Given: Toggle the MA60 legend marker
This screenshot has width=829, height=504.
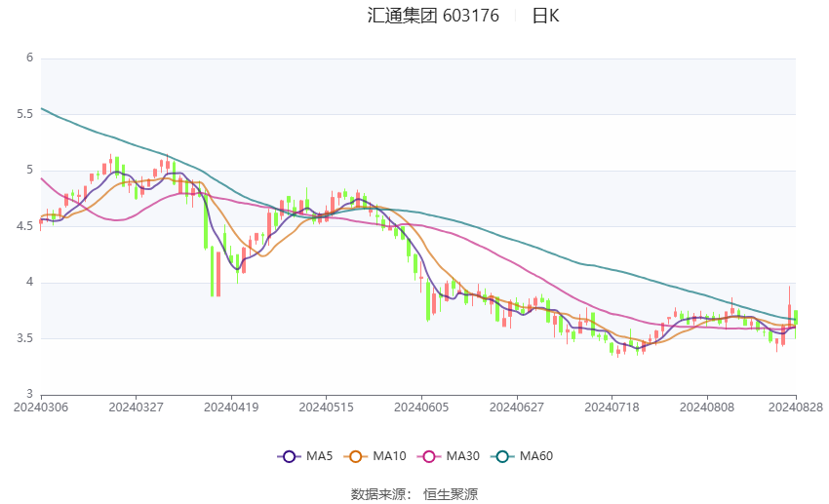Looking at the screenshot, I should point(503,456).
